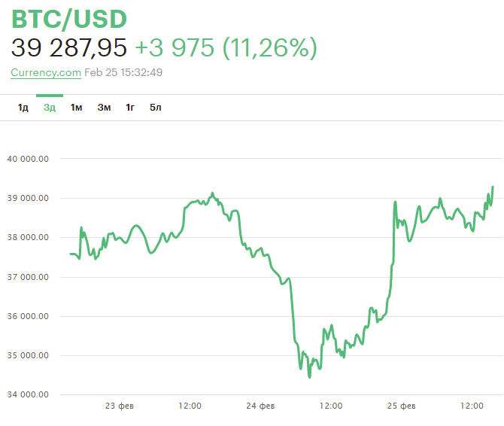This screenshot has height=426, width=504.
Task: Select the 5л five-year tab
Action: point(156,108)
